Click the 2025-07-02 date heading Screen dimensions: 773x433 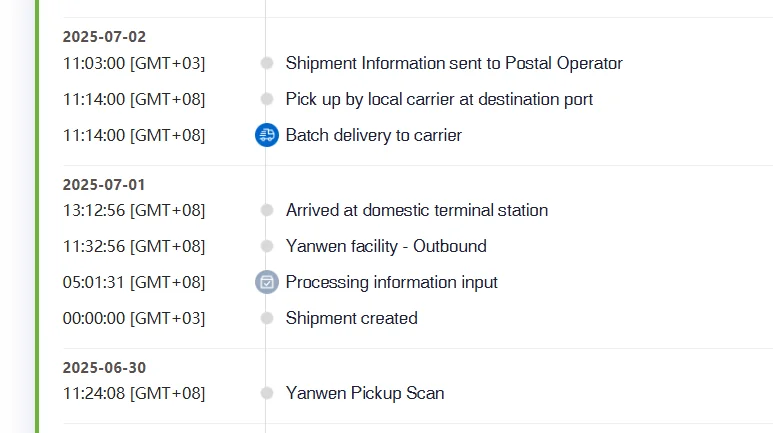(104, 37)
